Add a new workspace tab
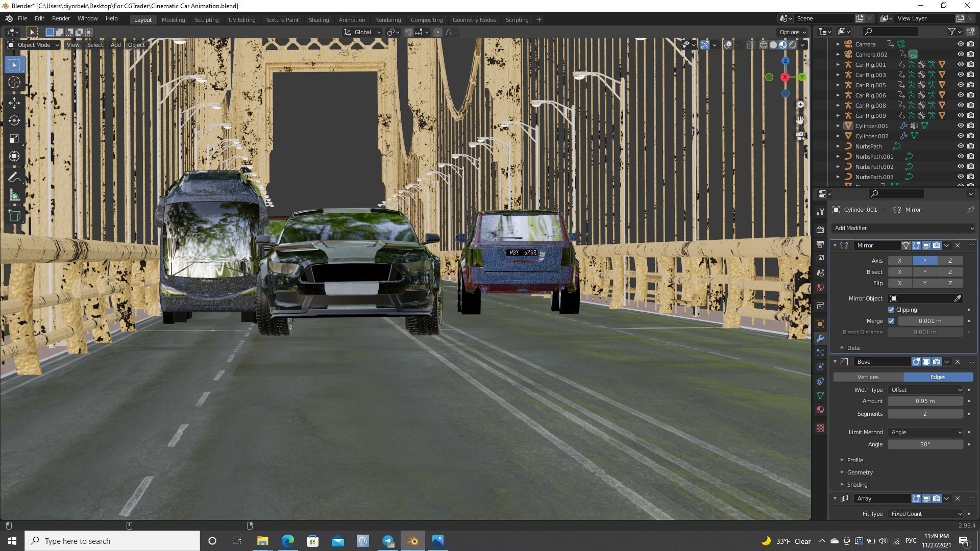 tap(539, 20)
